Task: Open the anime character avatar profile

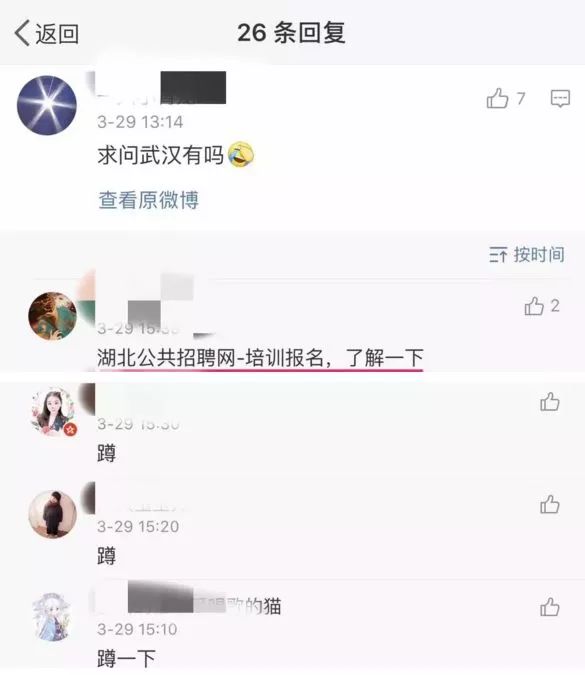Action: 52,617
